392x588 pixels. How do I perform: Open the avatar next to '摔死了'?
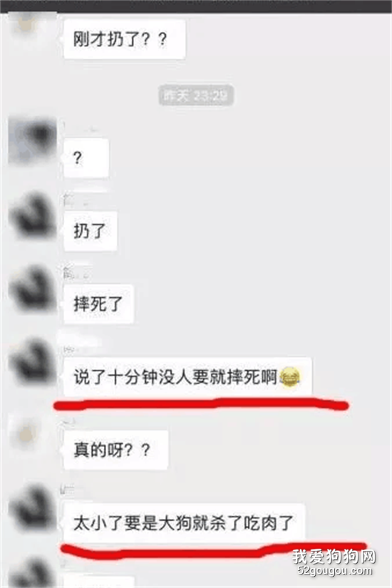coord(33,287)
